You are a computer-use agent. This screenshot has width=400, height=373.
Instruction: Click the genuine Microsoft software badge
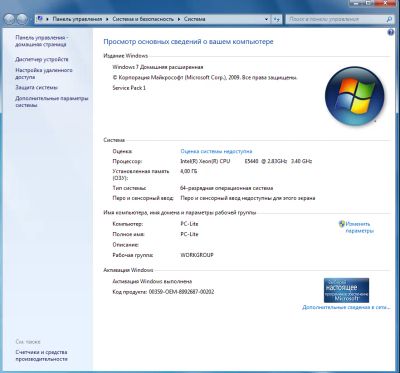346,290
